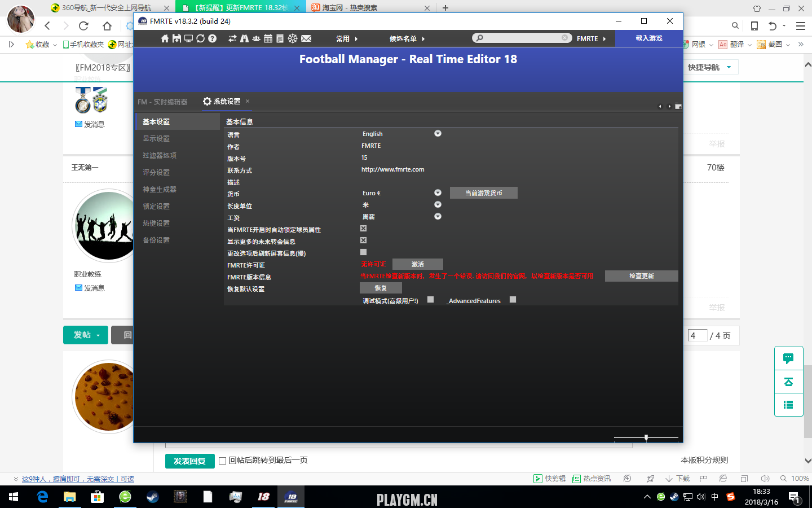
Task: Click 当前游戏货币 current game currency button
Action: tap(484, 193)
